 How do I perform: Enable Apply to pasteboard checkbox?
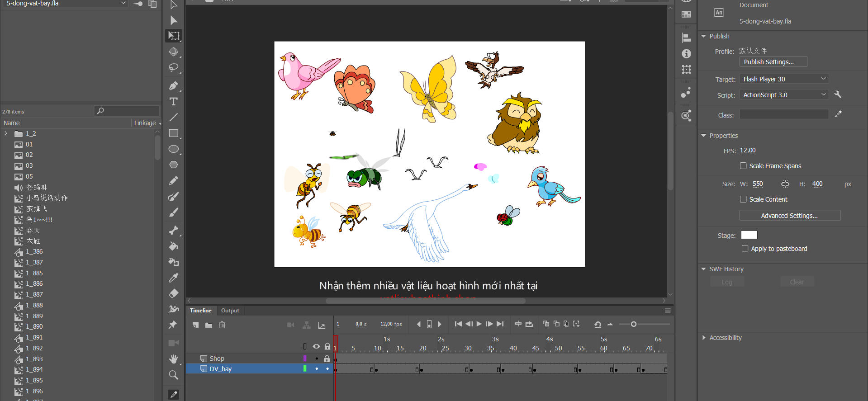745,249
